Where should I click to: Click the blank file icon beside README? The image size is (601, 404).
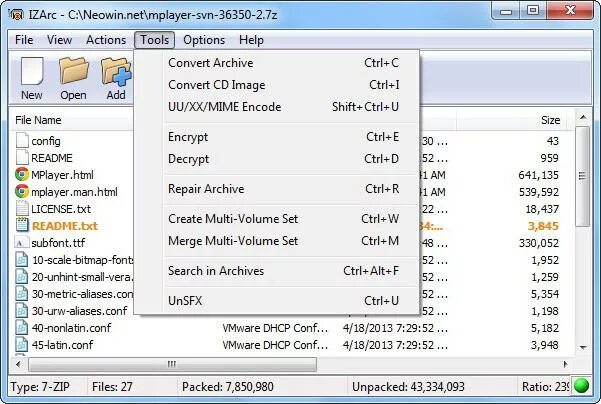pyautogui.click(x=22, y=157)
